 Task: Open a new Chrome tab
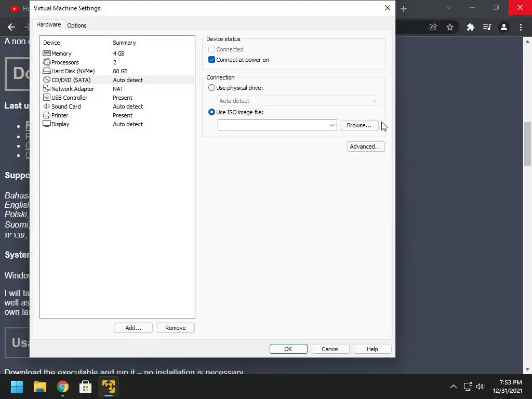click(403, 9)
